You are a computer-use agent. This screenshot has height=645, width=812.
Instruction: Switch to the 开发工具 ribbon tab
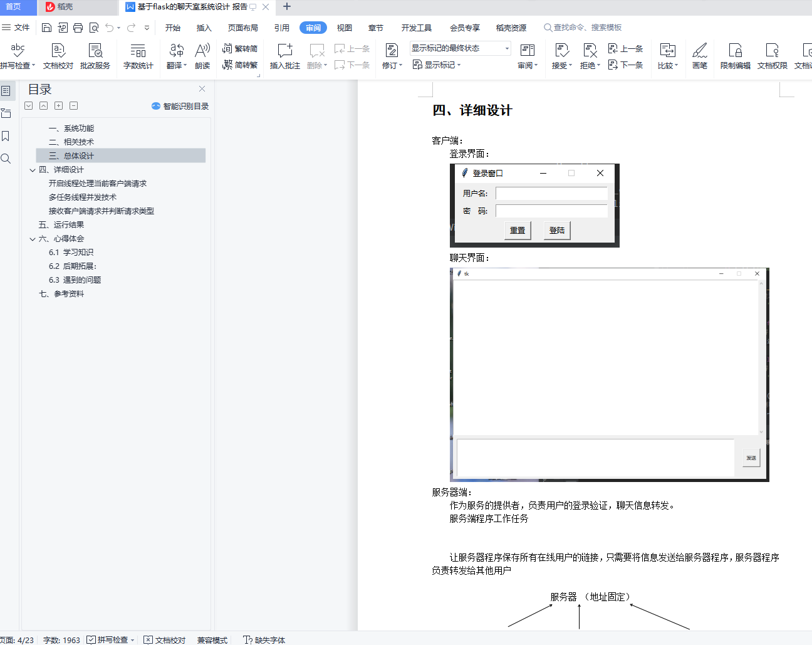pos(417,28)
